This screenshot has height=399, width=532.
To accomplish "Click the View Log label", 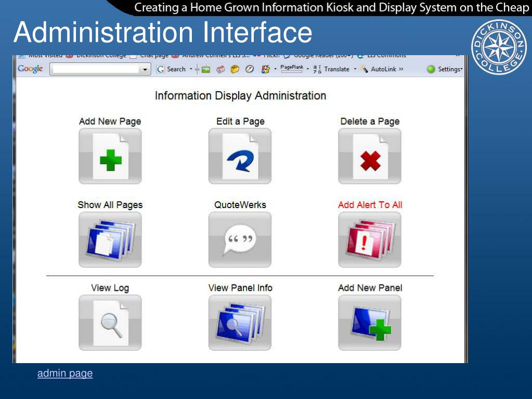I will [110, 288].
